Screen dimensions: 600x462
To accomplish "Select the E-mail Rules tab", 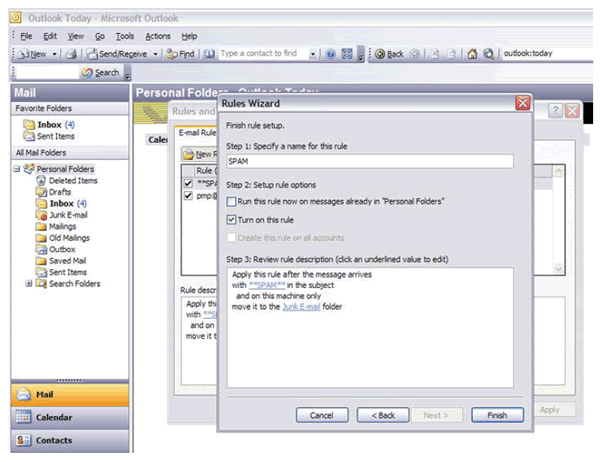I will pos(197,133).
